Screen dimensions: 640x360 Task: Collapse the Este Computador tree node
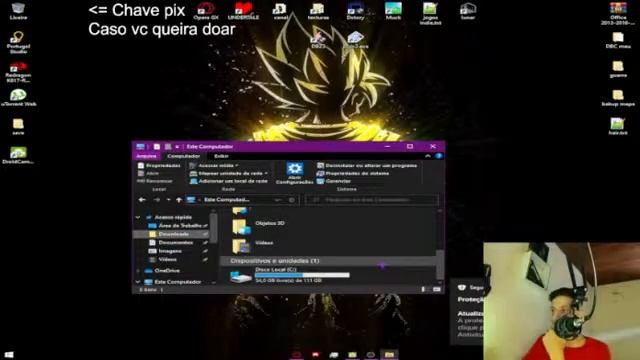click(138, 282)
